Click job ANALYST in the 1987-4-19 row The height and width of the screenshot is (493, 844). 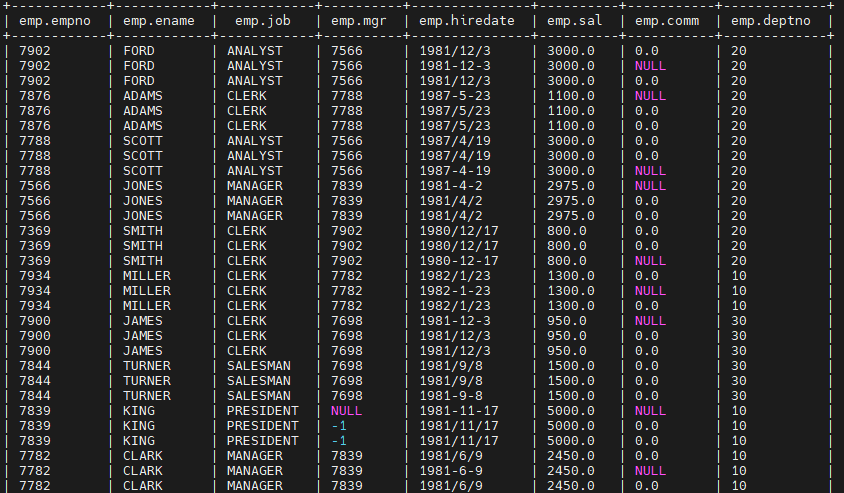(x=255, y=171)
